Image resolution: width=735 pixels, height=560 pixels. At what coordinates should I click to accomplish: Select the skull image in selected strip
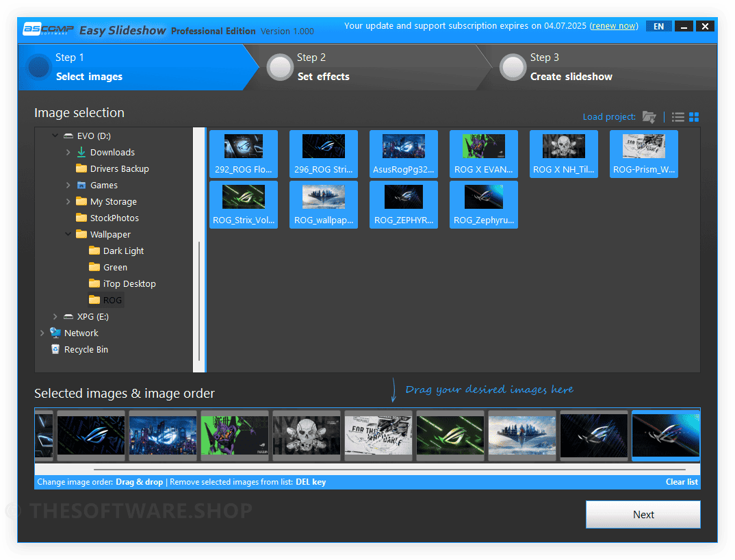[307, 435]
